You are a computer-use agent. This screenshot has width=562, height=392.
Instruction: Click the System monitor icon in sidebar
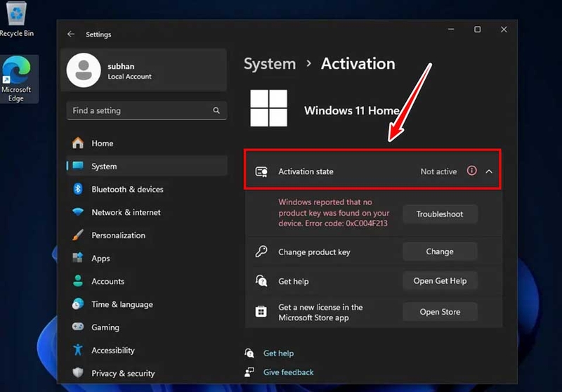coord(78,166)
